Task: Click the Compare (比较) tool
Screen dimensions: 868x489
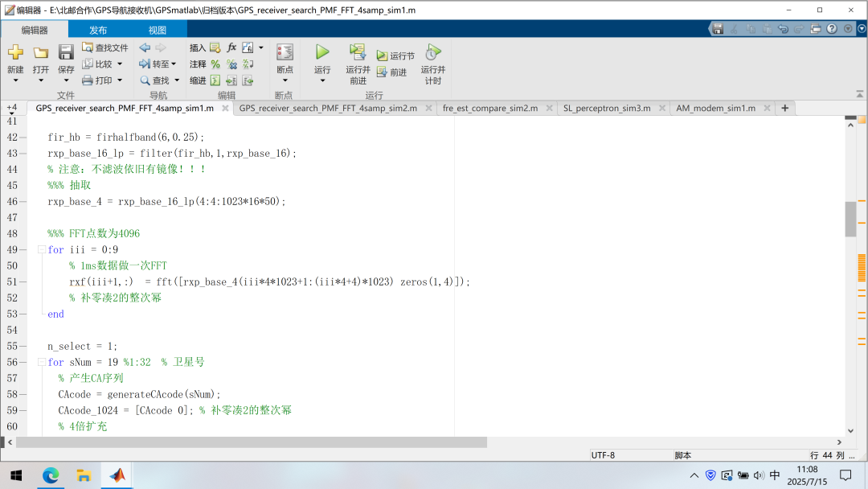Action: click(x=97, y=64)
